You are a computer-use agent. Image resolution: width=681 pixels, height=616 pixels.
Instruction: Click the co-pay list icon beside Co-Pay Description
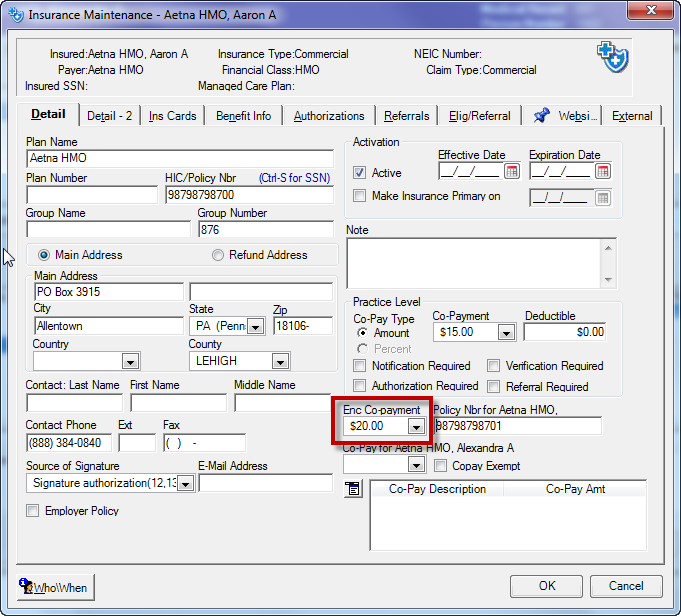[x=354, y=489]
